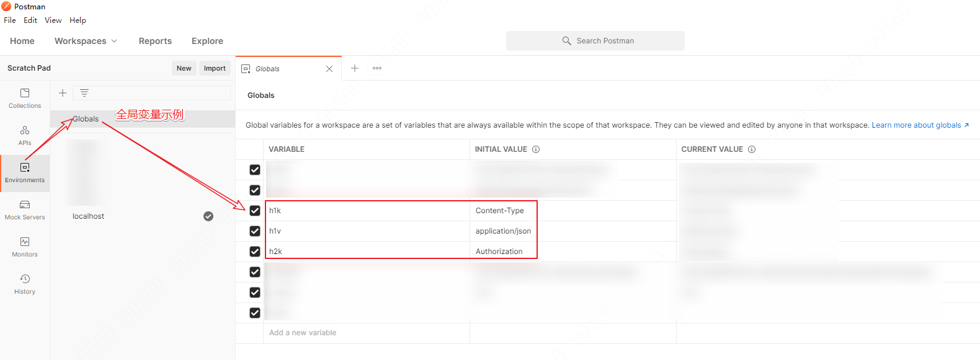Screen dimensions: 980x360
Task: Select Globals in environments list
Action: (x=143, y=119)
